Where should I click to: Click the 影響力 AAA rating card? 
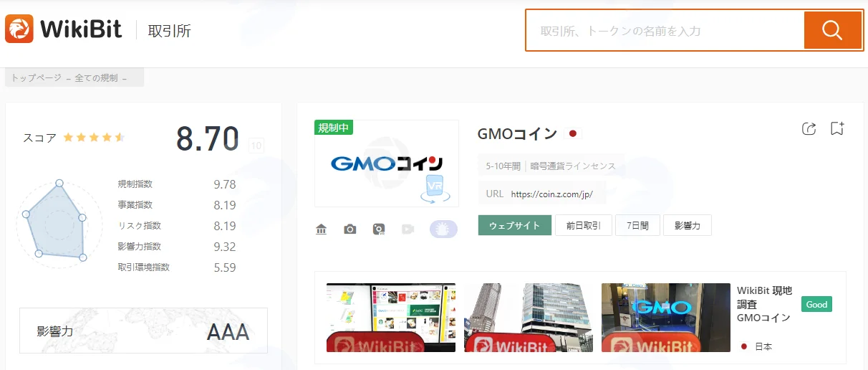[143, 331]
